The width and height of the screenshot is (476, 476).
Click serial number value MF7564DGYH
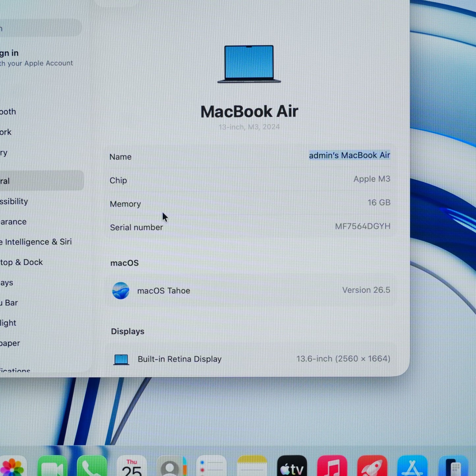point(363,226)
